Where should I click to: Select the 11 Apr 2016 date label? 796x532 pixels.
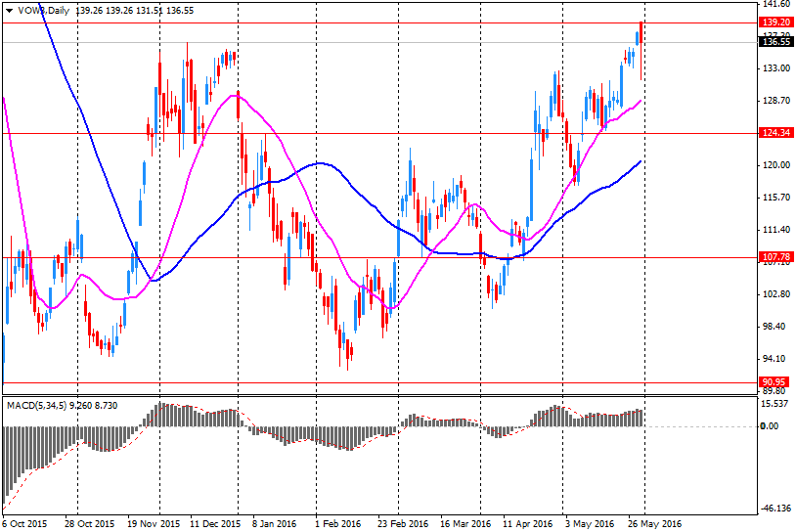point(528,523)
